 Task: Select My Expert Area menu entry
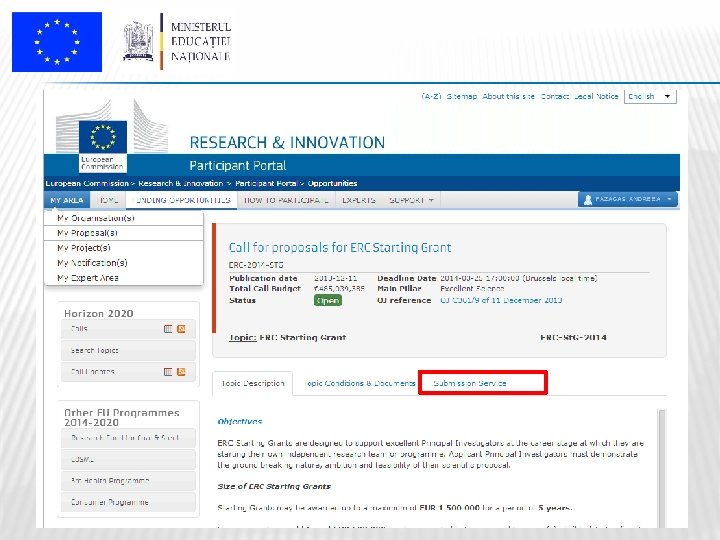click(x=124, y=278)
